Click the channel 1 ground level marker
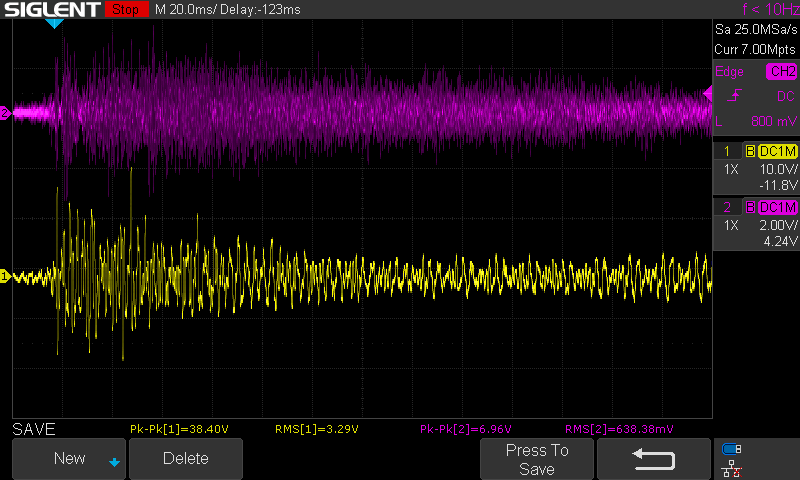 (5, 276)
